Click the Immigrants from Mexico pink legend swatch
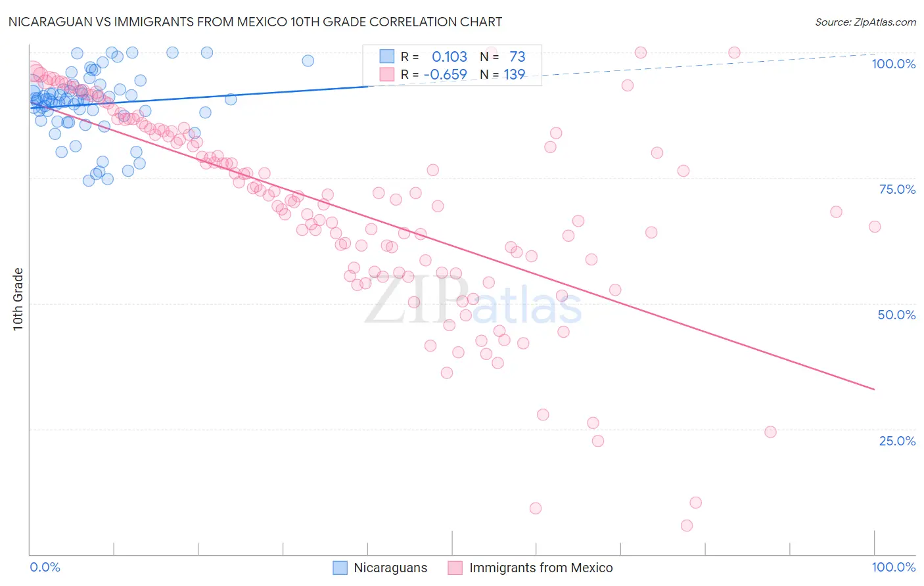Screen dimensions: 924x586 coord(455,568)
